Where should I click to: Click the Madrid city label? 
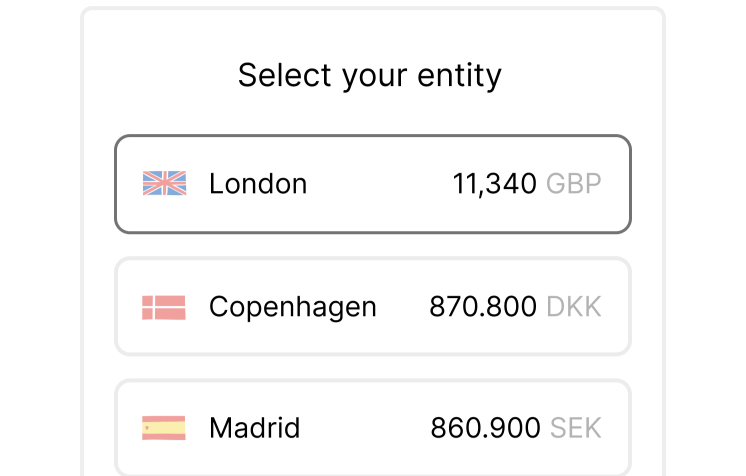(x=254, y=429)
